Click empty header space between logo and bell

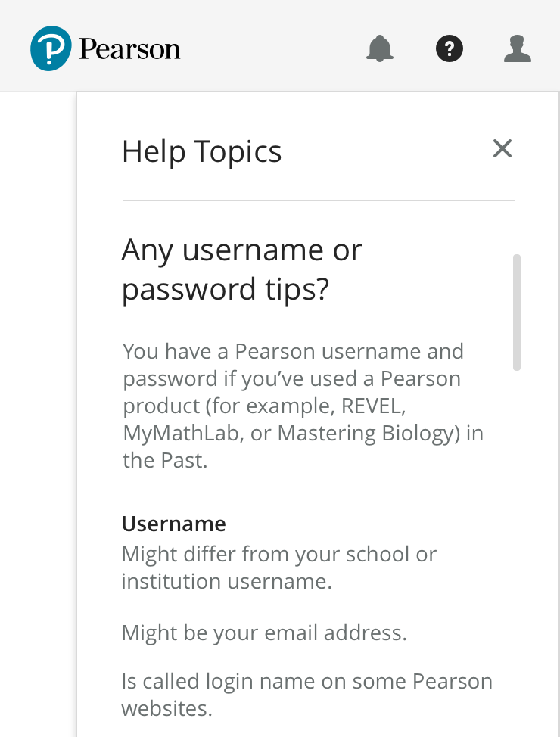click(272, 49)
